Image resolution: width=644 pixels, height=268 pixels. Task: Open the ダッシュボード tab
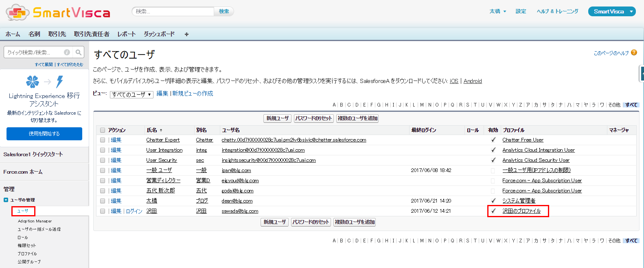159,34
